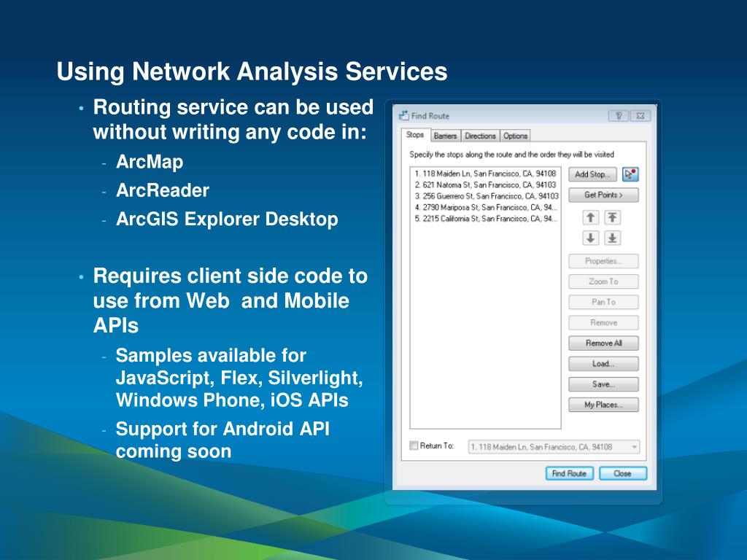Move the selected stop to the top
The image size is (747, 560).
[612, 217]
